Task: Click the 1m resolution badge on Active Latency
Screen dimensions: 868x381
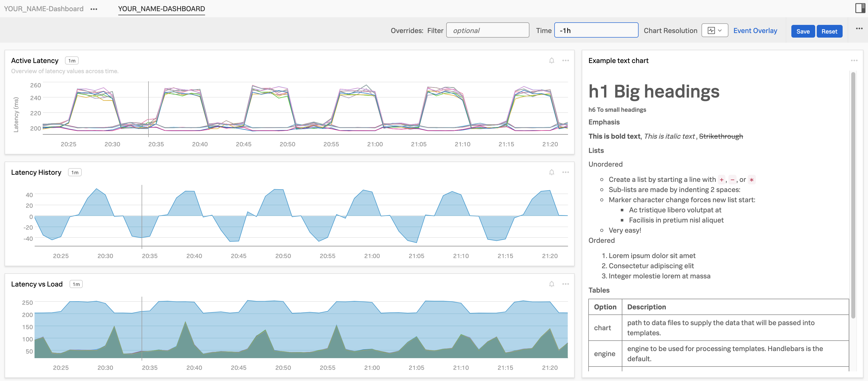Action: (x=72, y=60)
